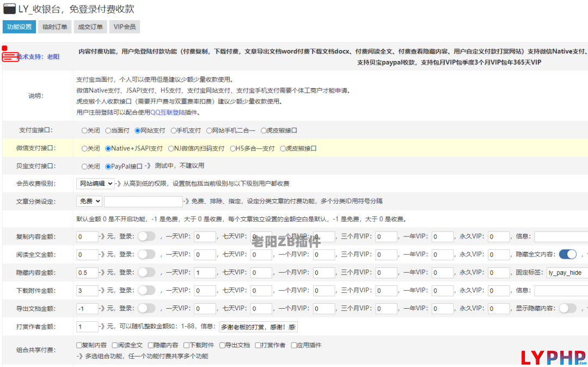Edit the 阅读全文金额 amount field
This screenshot has width=588, height=367.
[87, 254]
